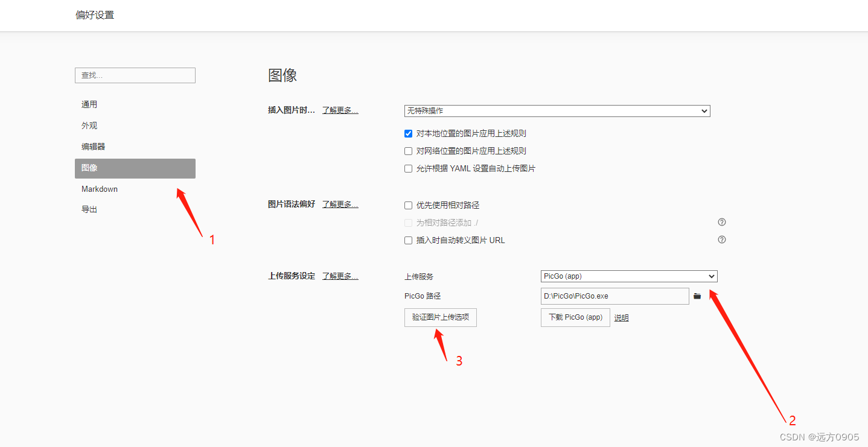
Task: Click the 验证图片上传选项 button
Action: [x=441, y=317]
